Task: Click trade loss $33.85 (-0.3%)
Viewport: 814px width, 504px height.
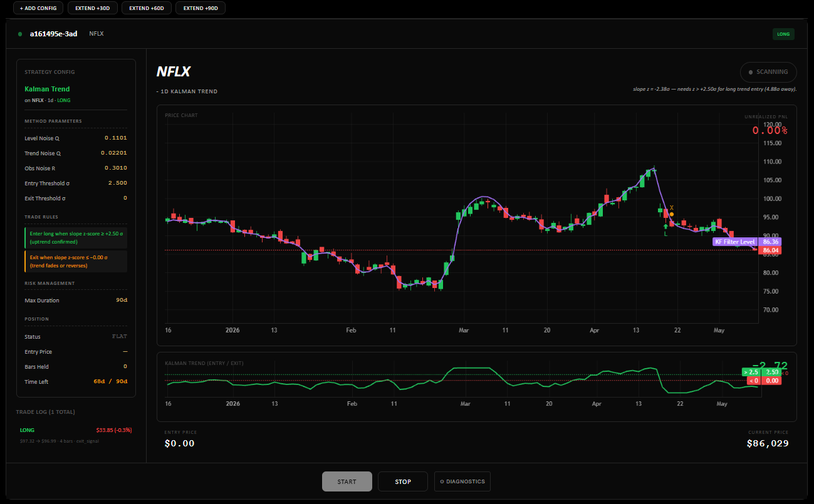Action: point(114,430)
